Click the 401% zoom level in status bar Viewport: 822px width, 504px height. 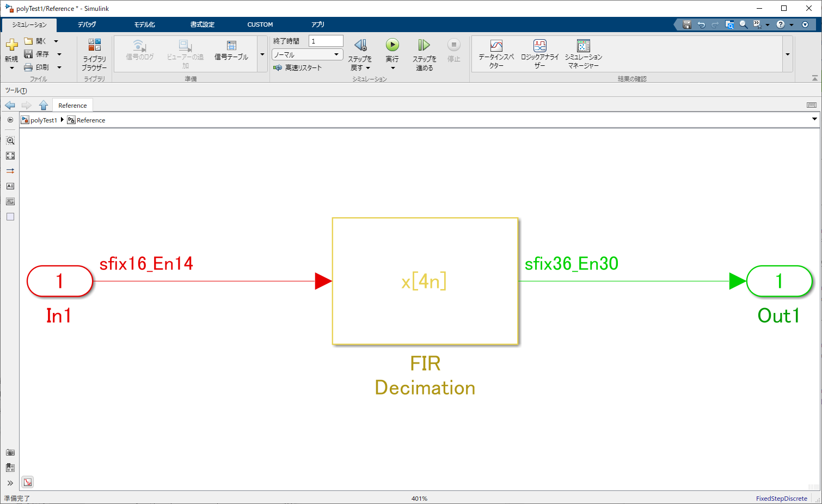tap(419, 498)
